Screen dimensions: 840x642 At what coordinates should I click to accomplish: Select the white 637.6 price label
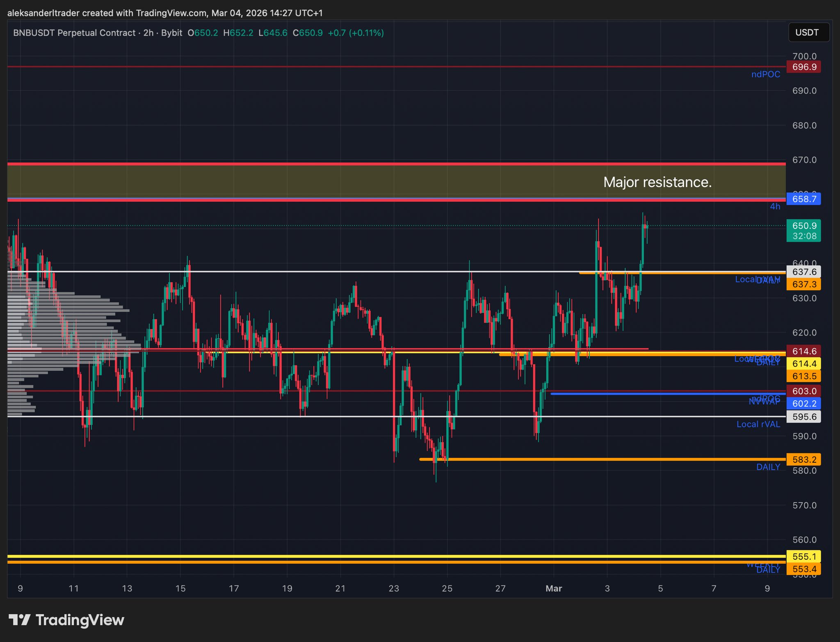click(803, 272)
